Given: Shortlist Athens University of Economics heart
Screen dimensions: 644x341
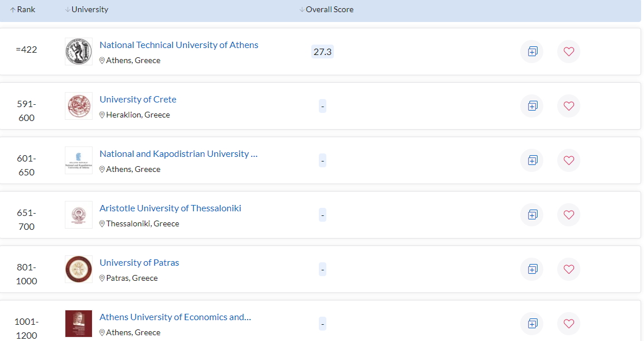Looking at the screenshot, I should point(568,324).
